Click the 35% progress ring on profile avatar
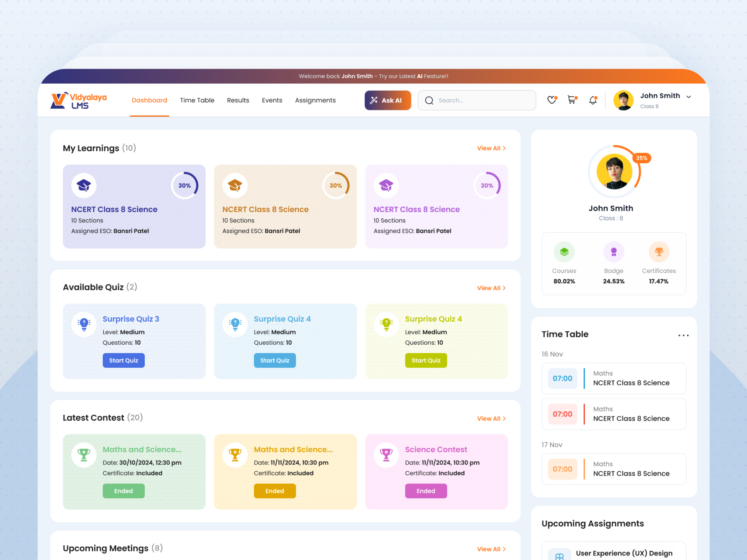747x560 pixels. click(x=641, y=158)
